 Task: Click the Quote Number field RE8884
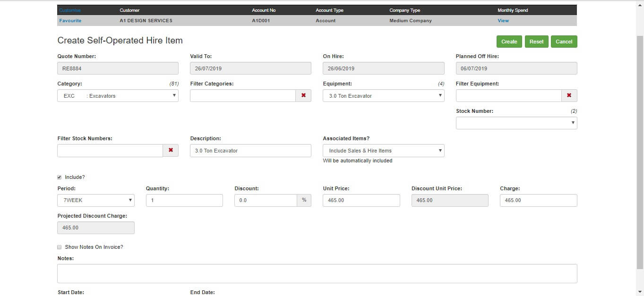(x=118, y=68)
